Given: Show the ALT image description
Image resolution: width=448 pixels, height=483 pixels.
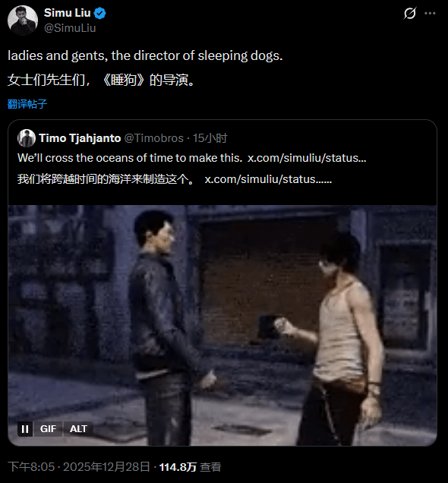Looking at the screenshot, I should click(78, 429).
